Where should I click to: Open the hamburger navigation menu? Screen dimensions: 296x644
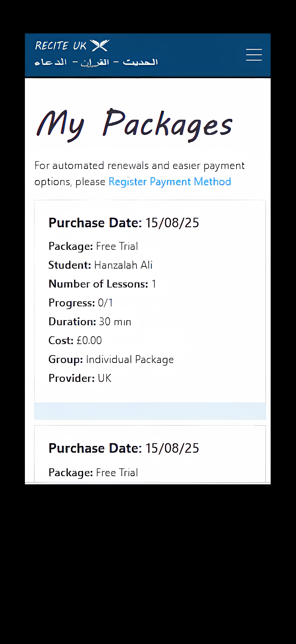click(x=254, y=55)
